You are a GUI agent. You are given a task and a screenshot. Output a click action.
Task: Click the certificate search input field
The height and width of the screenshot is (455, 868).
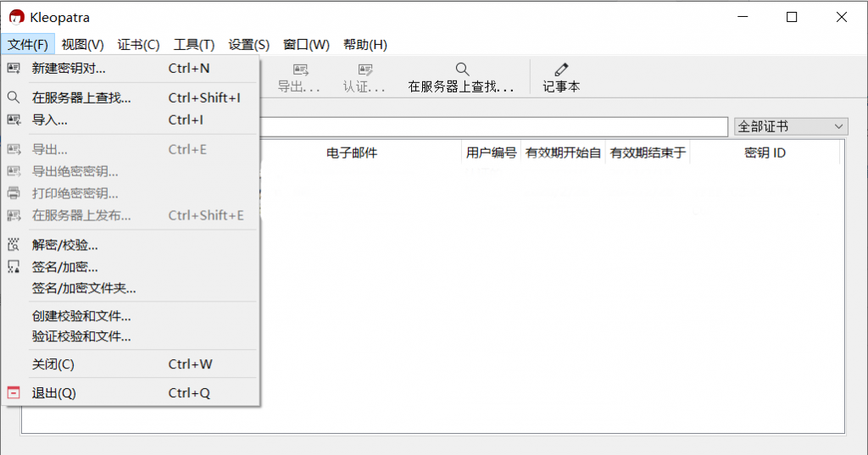point(493,127)
